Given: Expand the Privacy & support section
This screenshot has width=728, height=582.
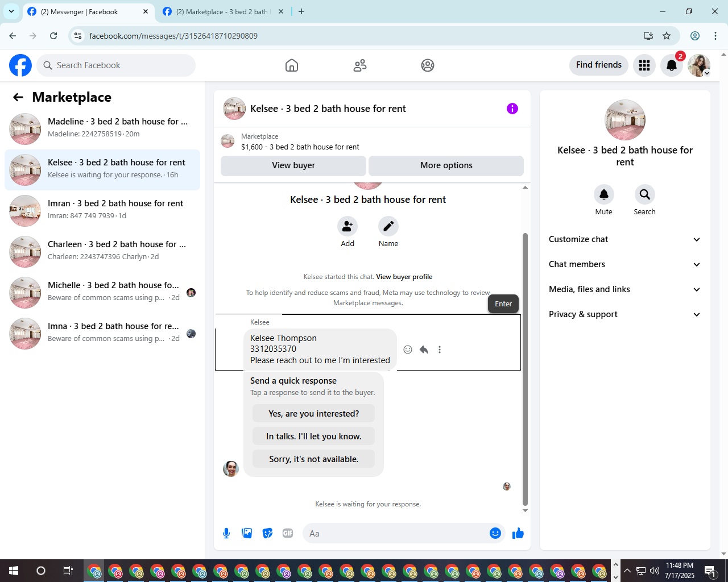Looking at the screenshot, I should (x=625, y=314).
